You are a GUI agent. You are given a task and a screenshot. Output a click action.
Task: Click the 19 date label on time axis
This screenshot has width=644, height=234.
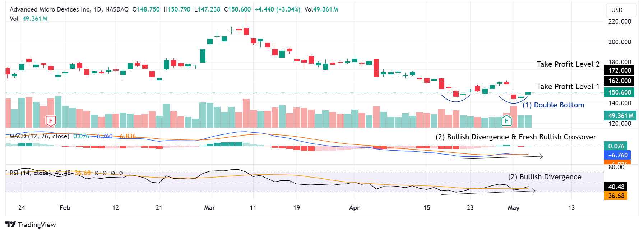(297, 208)
